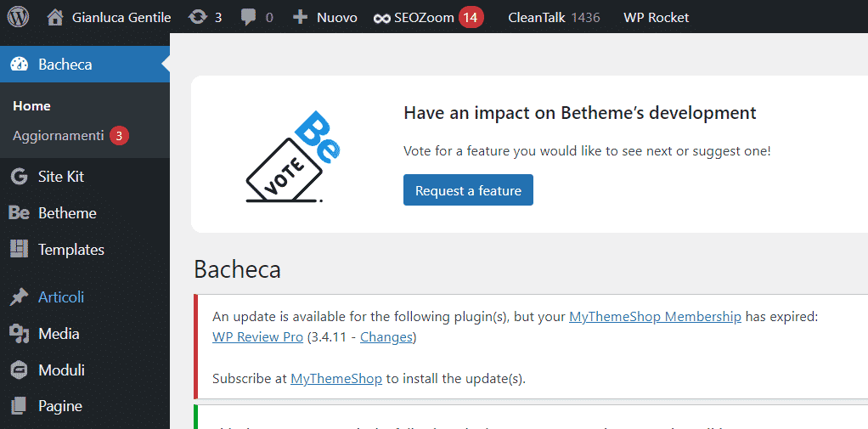The height and width of the screenshot is (429, 868).
Task: View the Changes link
Action: point(386,337)
